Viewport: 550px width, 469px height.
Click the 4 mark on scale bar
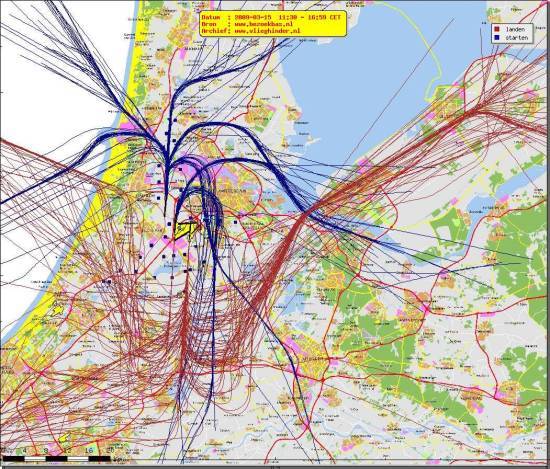click(x=24, y=450)
